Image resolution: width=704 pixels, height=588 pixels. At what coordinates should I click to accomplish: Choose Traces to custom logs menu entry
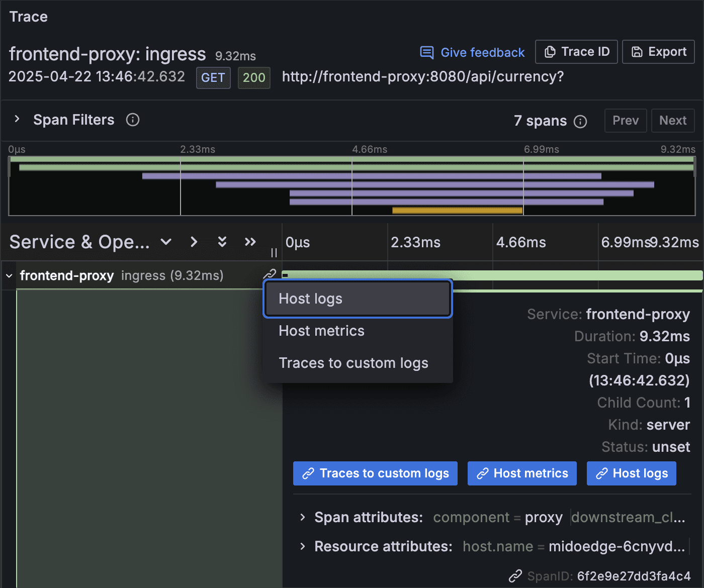pyautogui.click(x=354, y=363)
